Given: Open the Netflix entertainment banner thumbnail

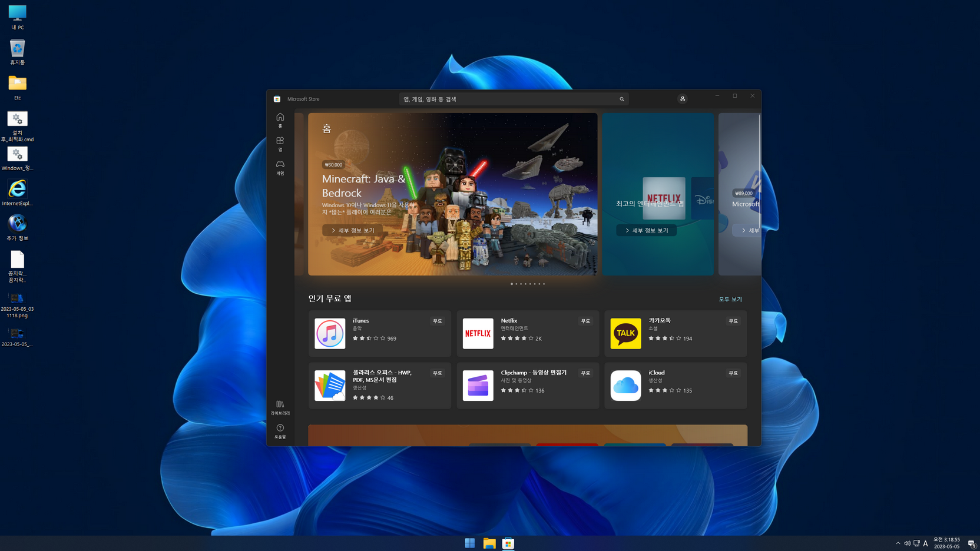Looking at the screenshot, I should coord(664,198).
